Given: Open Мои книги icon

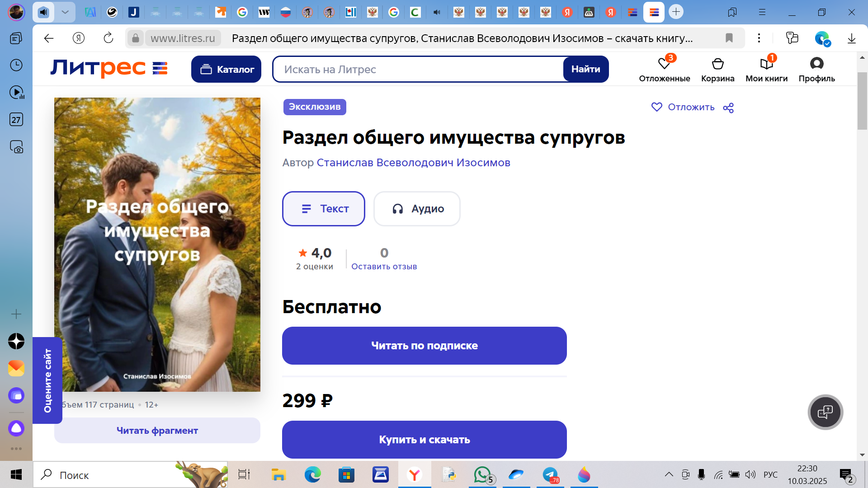Looking at the screenshot, I should click(766, 64).
